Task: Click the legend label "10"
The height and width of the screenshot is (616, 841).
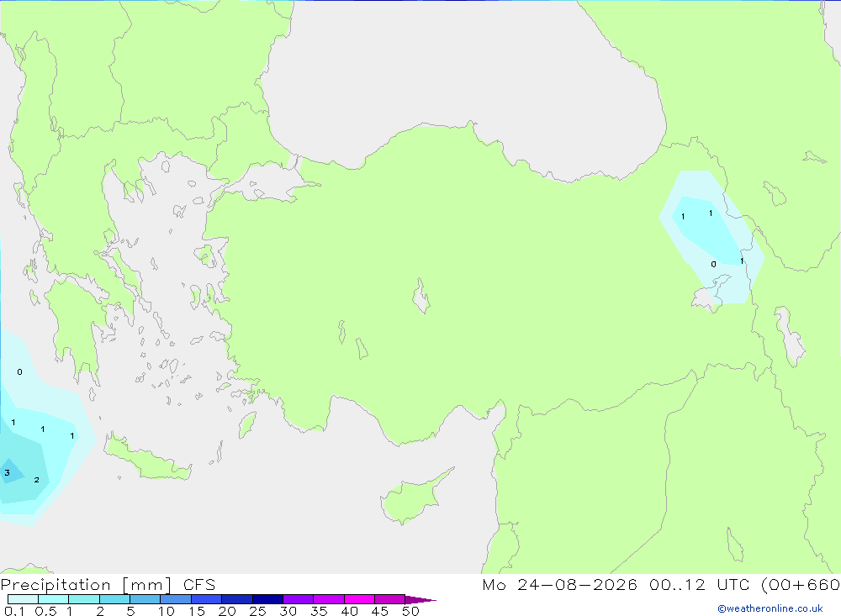Action: [167, 611]
